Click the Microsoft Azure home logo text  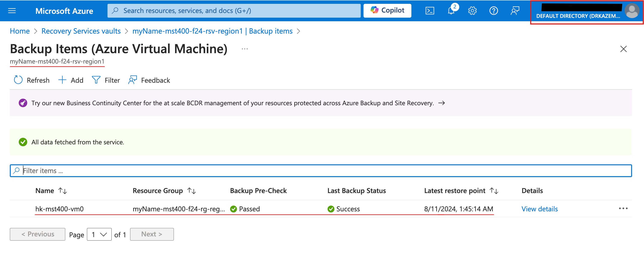[64, 11]
